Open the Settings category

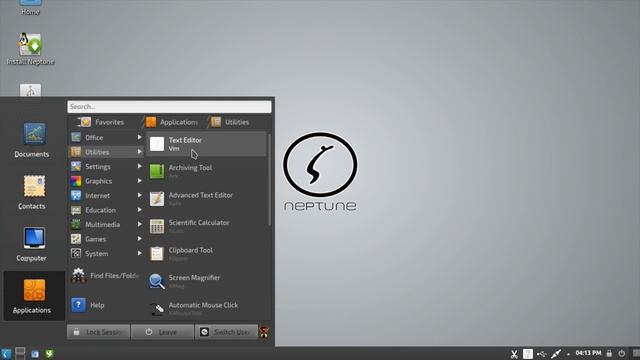click(106, 167)
